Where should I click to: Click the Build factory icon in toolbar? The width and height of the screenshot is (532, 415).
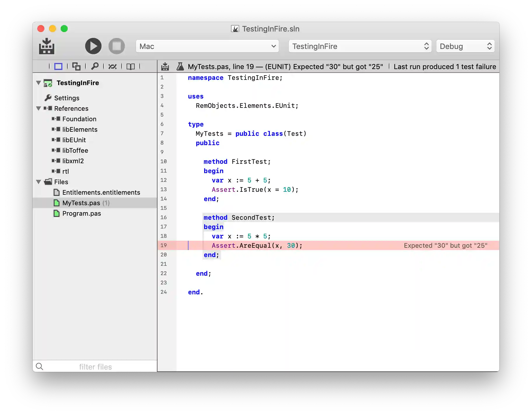pos(47,46)
